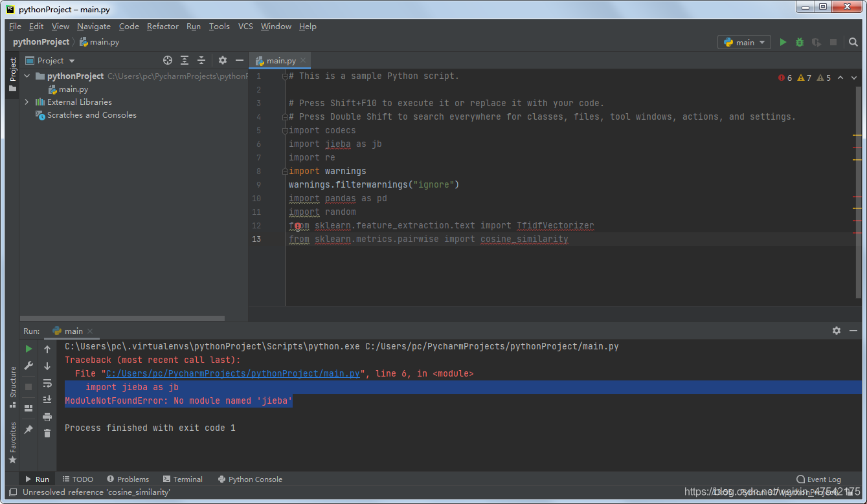Rerun main in Run panel
This screenshot has width=867, height=504.
tap(28, 349)
